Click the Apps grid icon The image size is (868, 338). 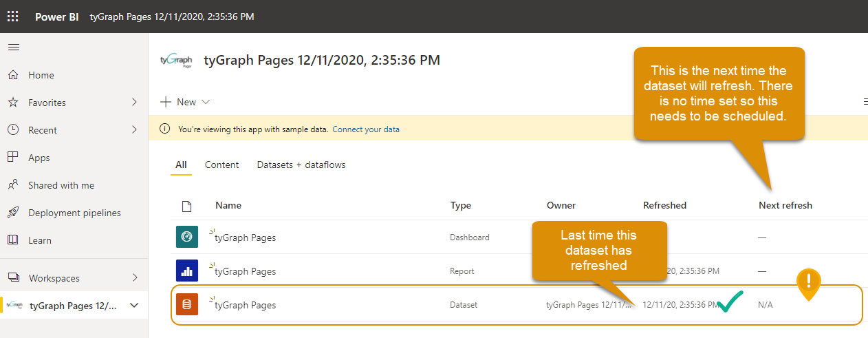pyautogui.click(x=13, y=158)
